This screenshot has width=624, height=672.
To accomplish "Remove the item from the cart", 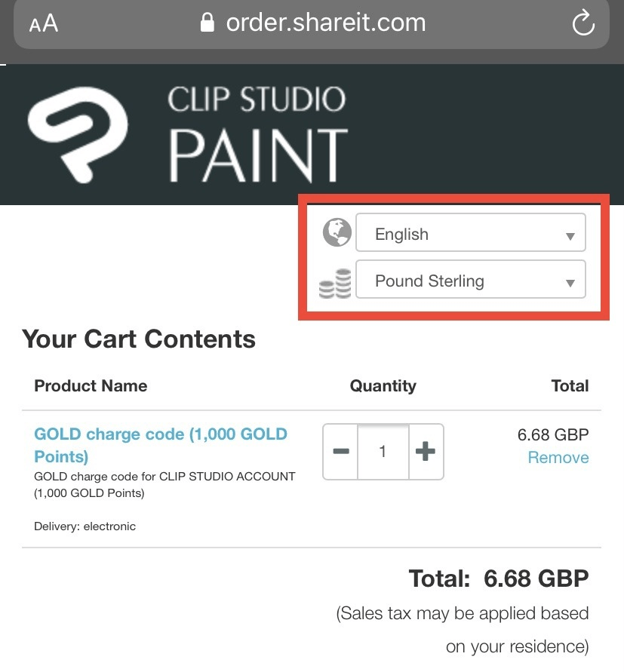I will tap(558, 458).
